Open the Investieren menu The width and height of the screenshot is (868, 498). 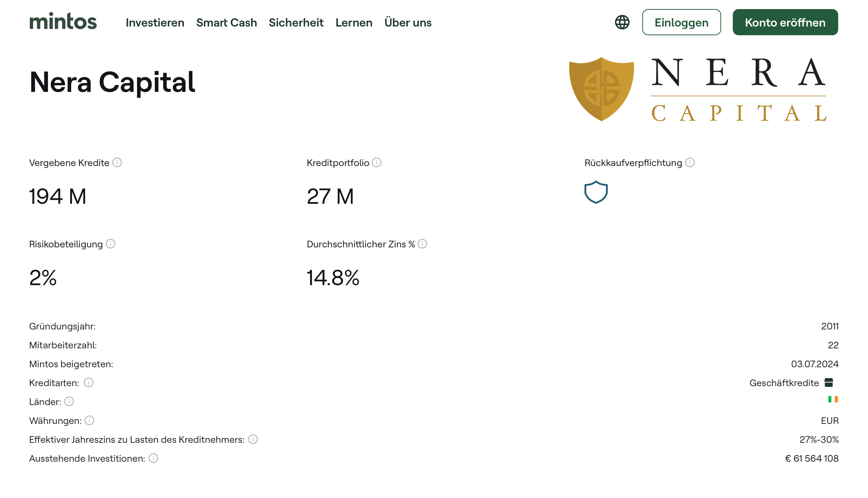(x=155, y=23)
